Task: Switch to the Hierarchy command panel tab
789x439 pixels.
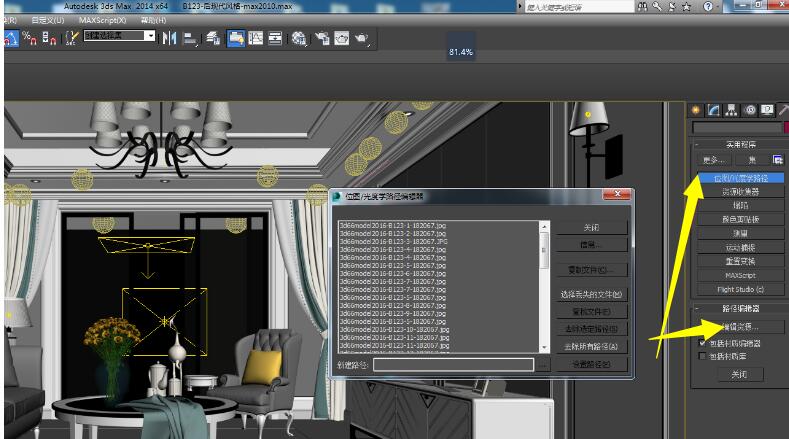Action: 731,110
